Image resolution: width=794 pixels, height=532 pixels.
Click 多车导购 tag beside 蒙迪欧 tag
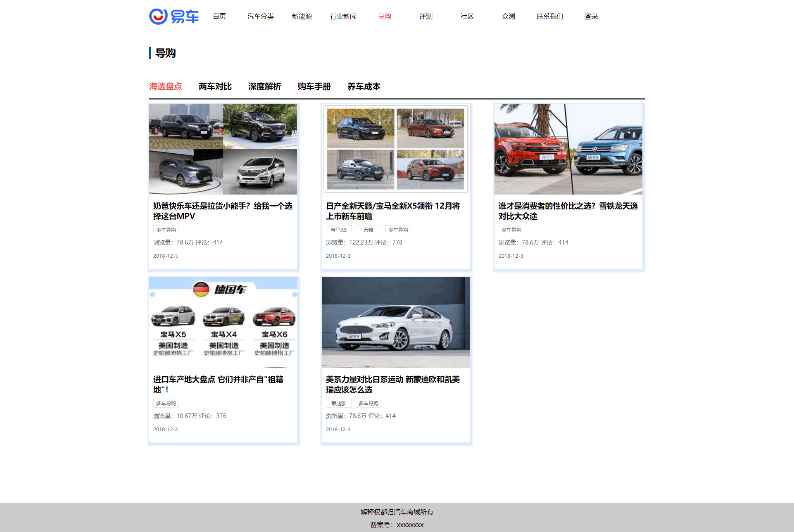tap(368, 404)
